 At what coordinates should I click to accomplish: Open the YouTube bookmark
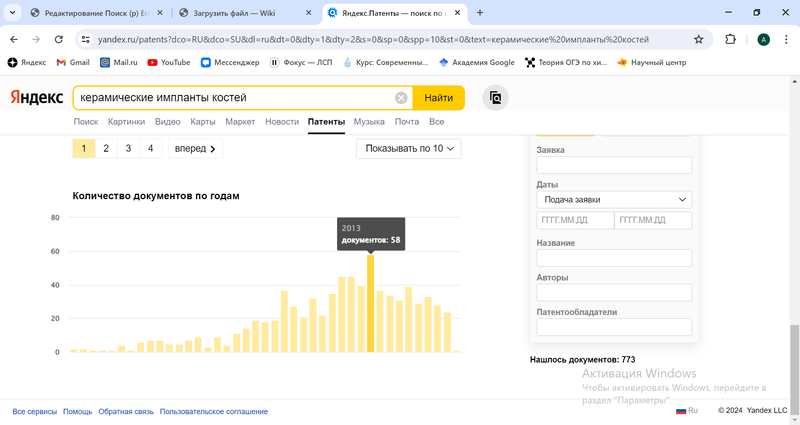pyautogui.click(x=168, y=62)
